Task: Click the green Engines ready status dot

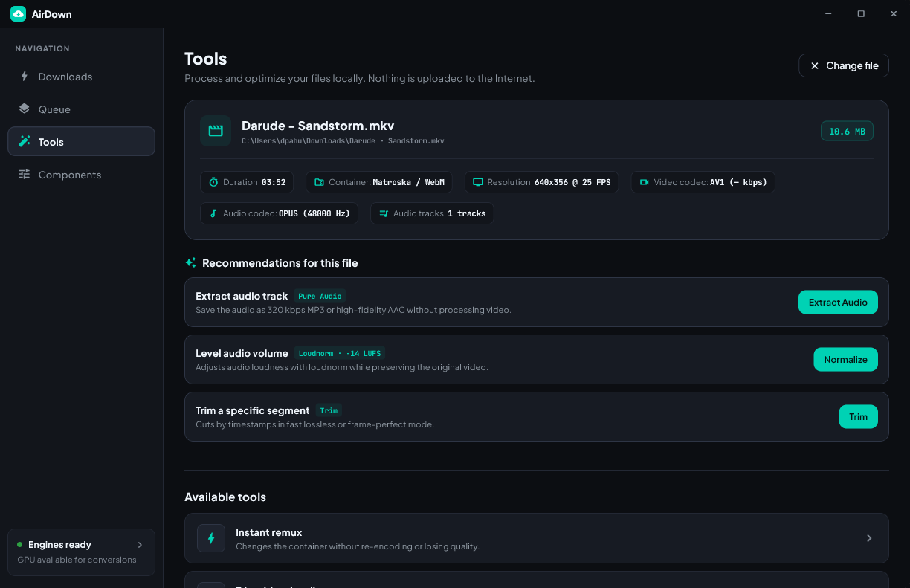Action: pos(20,545)
